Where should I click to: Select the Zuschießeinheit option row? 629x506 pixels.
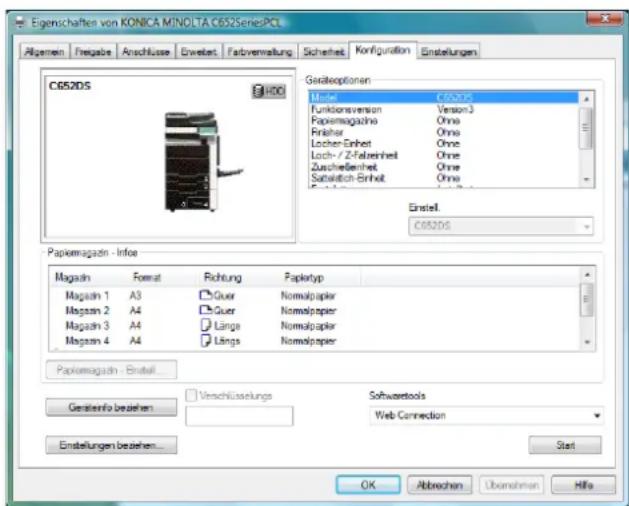coord(443,167)
